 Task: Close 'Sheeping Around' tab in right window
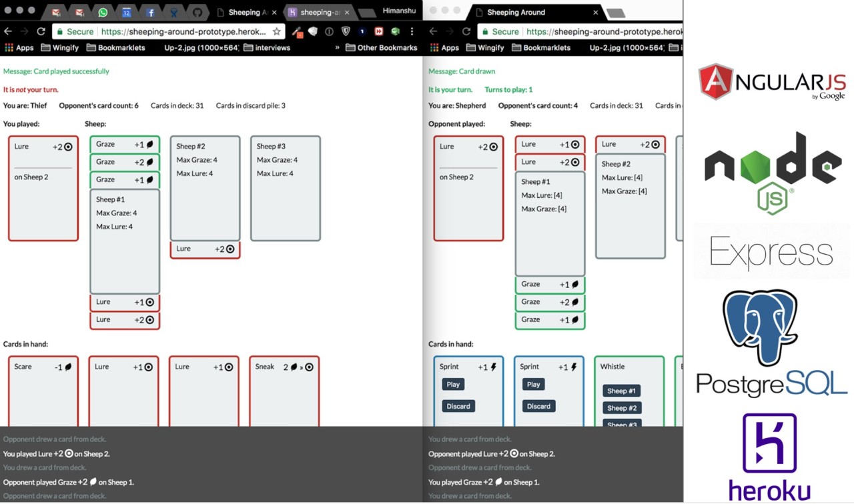[595, 12]
